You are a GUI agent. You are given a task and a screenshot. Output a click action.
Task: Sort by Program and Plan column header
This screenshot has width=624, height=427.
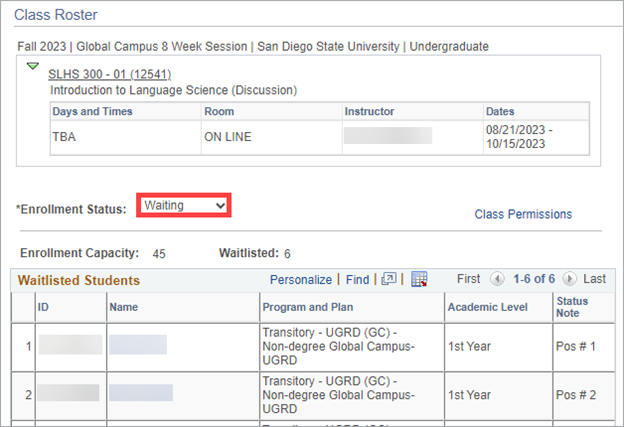pos(308,307)
